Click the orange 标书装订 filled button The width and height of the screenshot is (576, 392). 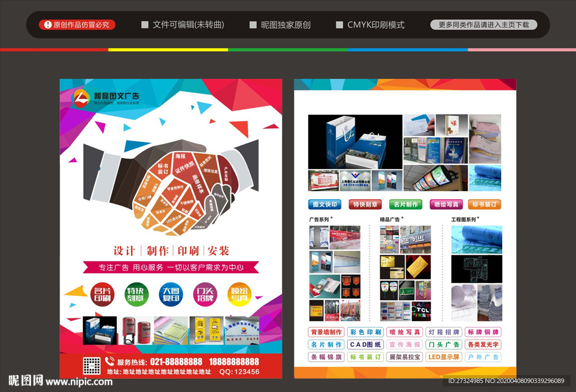(x=484, y=204)
